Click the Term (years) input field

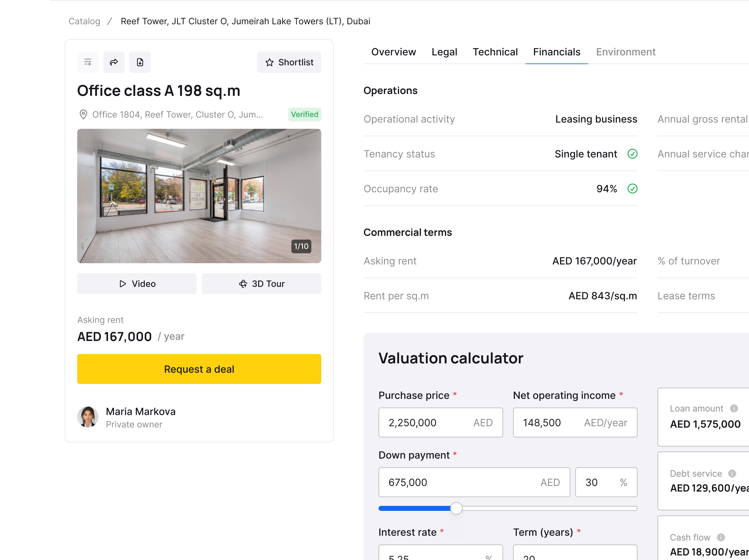[x=575, y=553]
